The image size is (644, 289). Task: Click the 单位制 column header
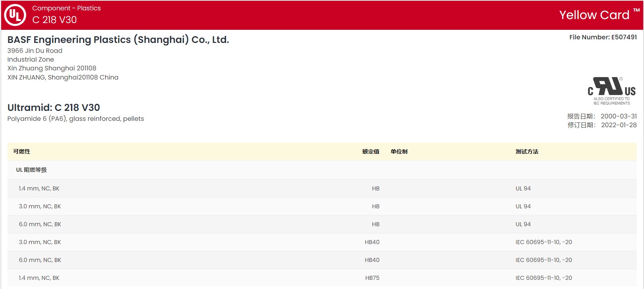[399, 151]
